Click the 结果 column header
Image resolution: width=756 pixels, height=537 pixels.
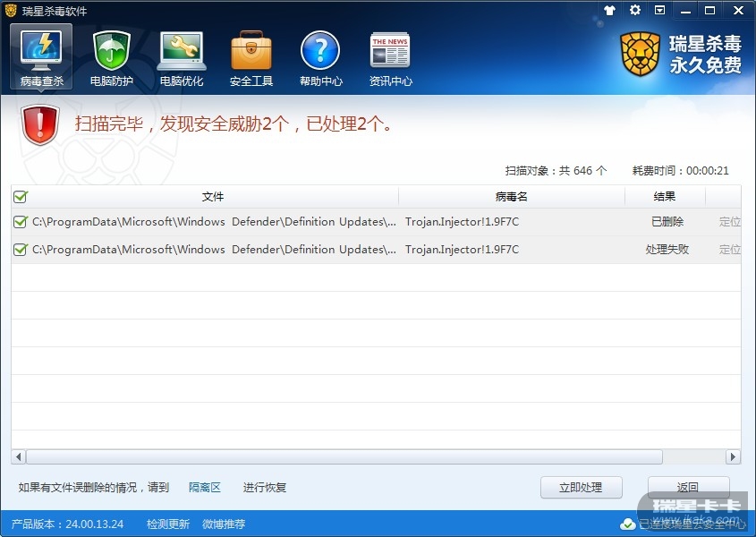pos(665,196)
